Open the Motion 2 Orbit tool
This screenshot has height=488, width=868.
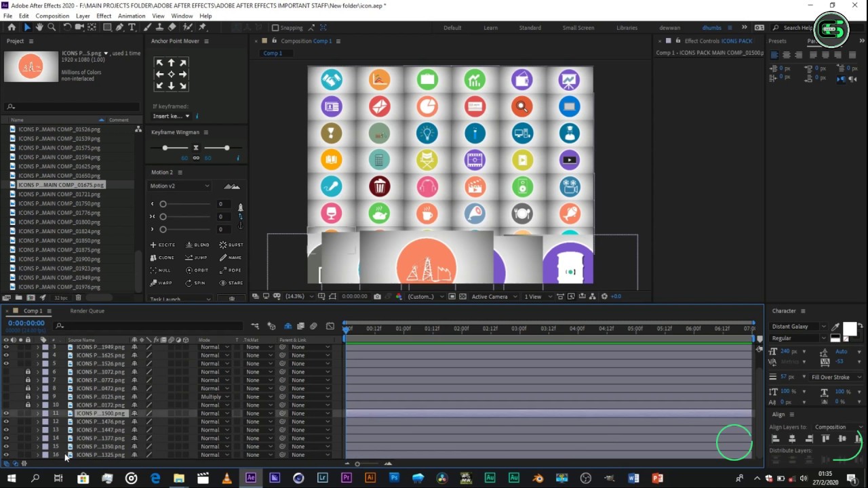point(197,270)
